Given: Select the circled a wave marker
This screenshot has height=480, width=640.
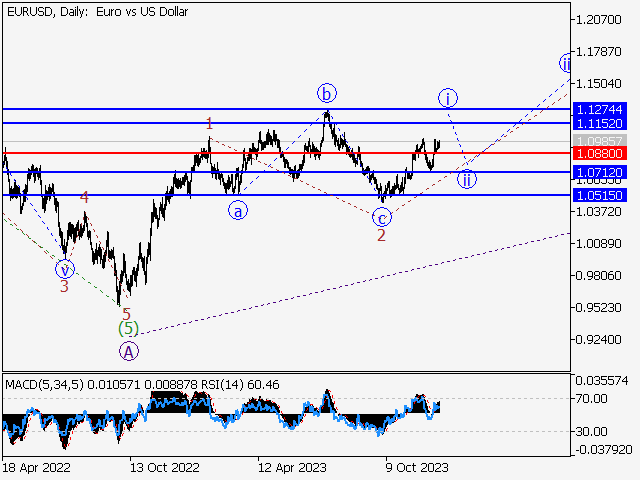Looking at the screenshot, I should point(237,210).
